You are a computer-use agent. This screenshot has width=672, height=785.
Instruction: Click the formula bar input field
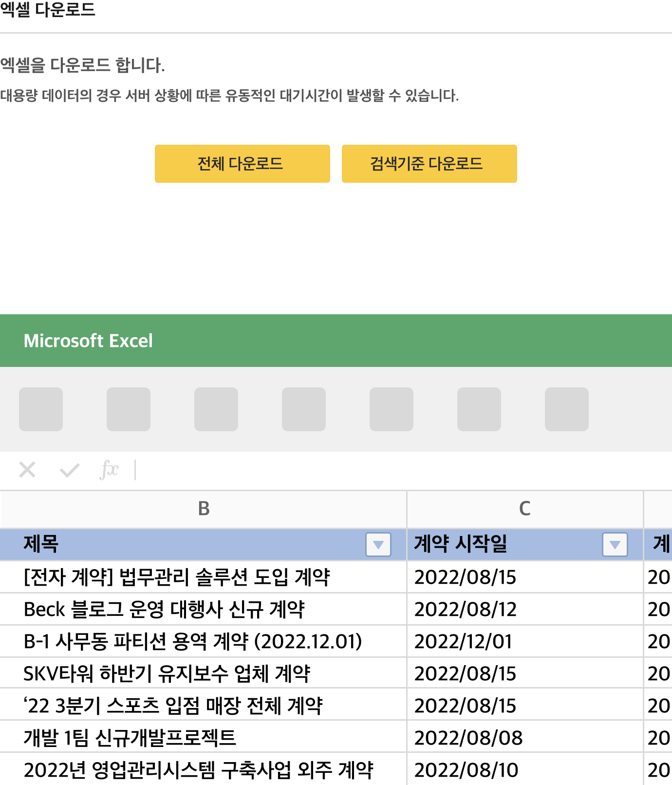tap(403, 470)
